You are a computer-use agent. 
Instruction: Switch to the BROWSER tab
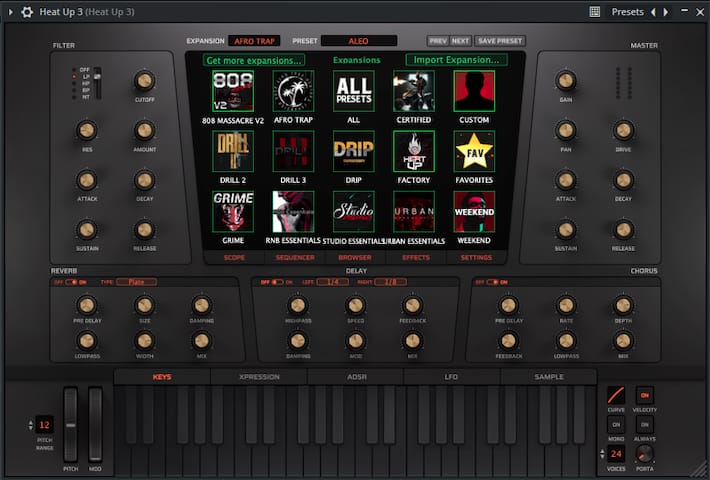click(355, 257)
